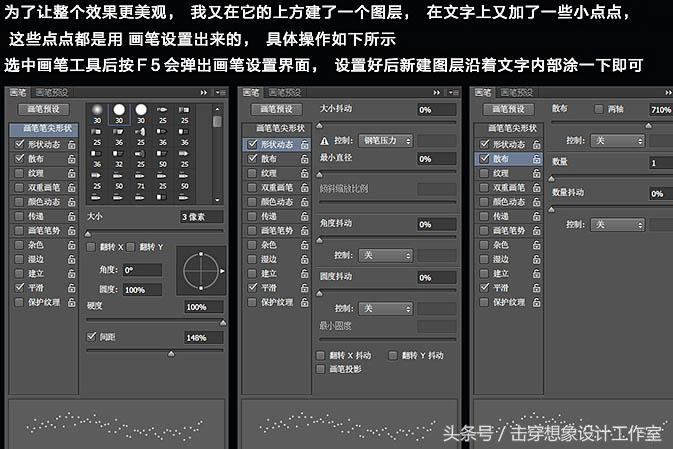Switch to 画笔预设 tab in 大小抖动 panel

285,92
